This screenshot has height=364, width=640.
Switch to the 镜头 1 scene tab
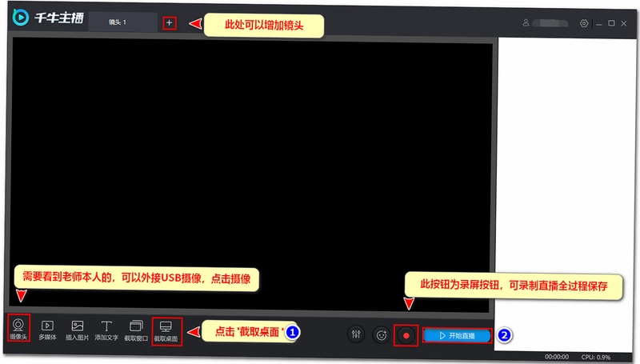122,22
